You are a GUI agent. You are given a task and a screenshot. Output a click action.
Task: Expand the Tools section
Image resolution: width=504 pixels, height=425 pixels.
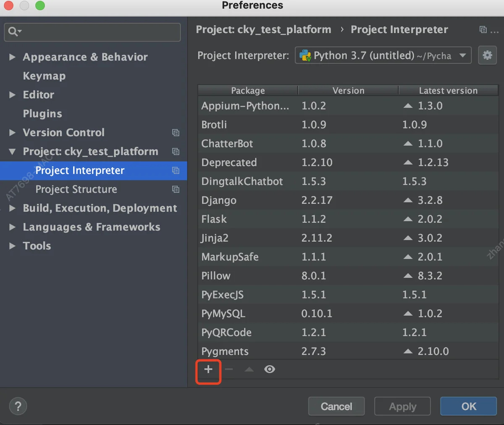click(x=13, y=246)
